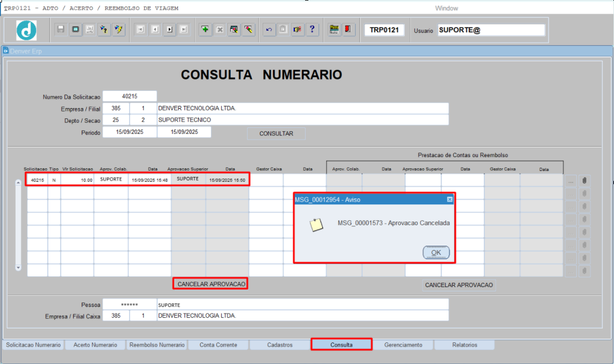Click the green plus insert record icon

pyautogui.click(x=205, y=30)
